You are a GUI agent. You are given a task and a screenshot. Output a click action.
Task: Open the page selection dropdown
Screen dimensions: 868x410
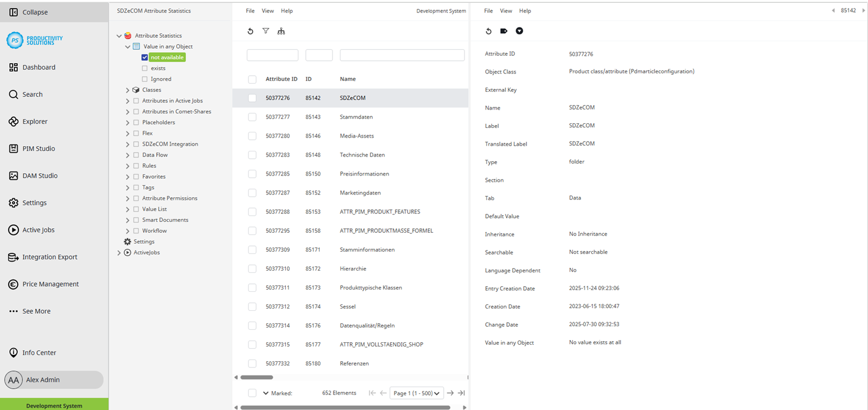click(416, 393)
